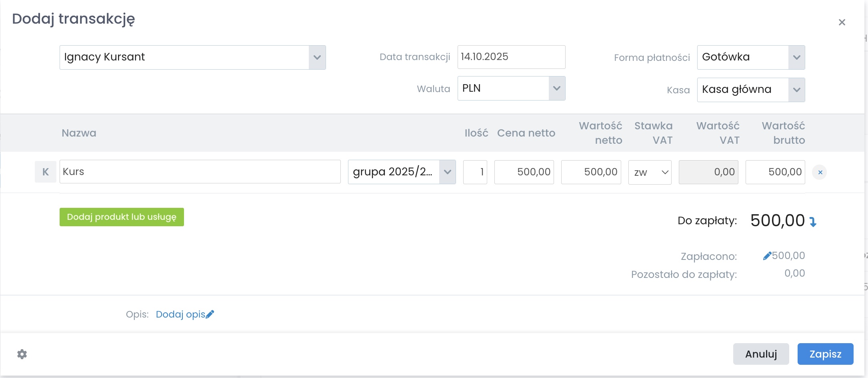This screenshot has width=868, height=378.
Task: Expand the Ignacy Kursant client dropdown
Action: [317, 57]
